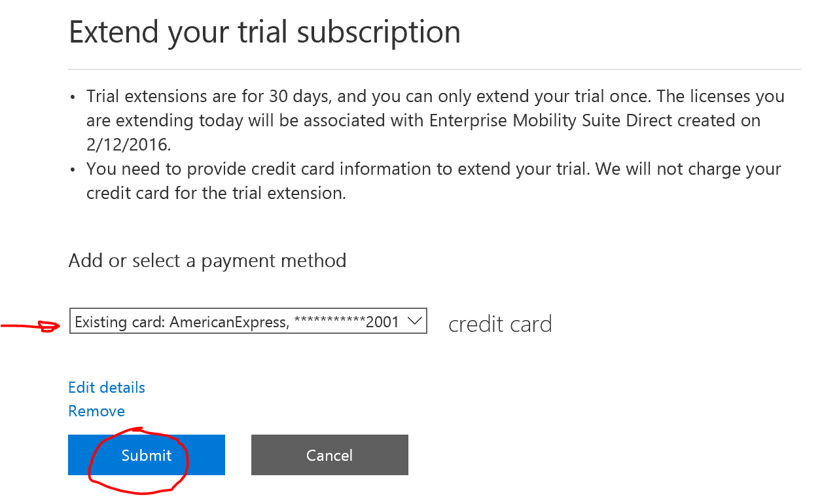Viewport: 822px width, 504px height.
Task: Click the "credit card" label beside dropdown
Action: 500,324
